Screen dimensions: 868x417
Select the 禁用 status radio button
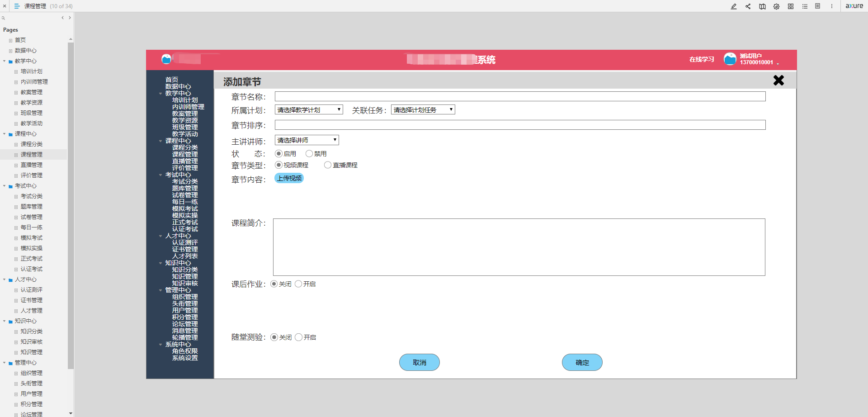click(x=309, y=154)
